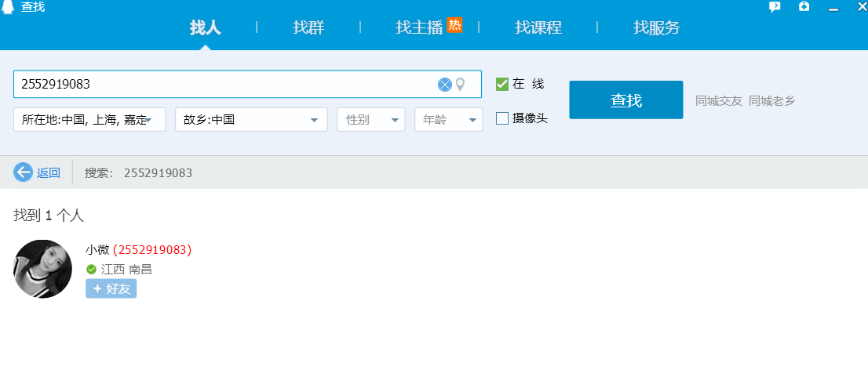868x377 pixels.
Task: Click the title bar icon beside minimize
Action: pyautogui.click(x=804, y=6)
